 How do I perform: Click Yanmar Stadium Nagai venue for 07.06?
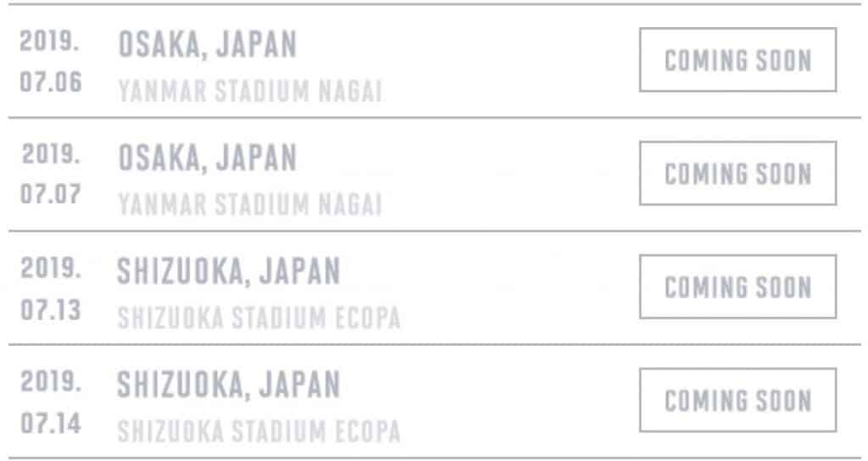[250, 92]
